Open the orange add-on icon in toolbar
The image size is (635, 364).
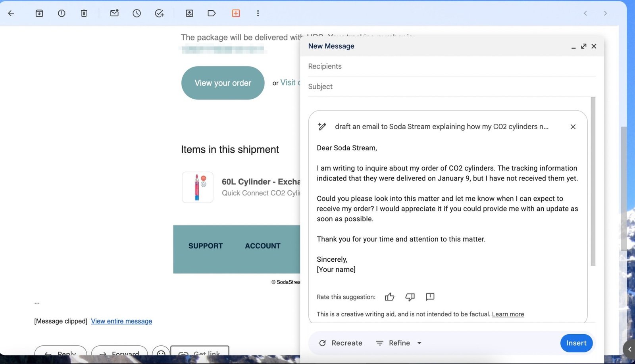tap(236, 13)
